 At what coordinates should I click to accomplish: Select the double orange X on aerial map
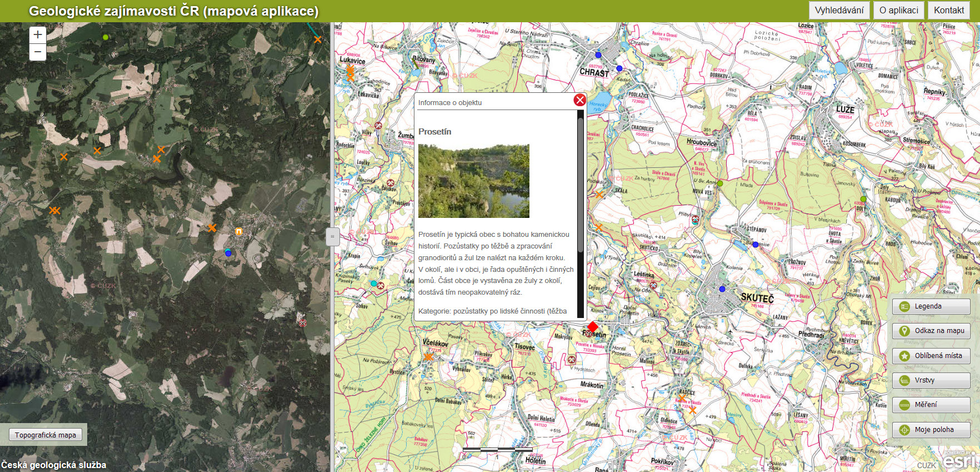(54, 210)
